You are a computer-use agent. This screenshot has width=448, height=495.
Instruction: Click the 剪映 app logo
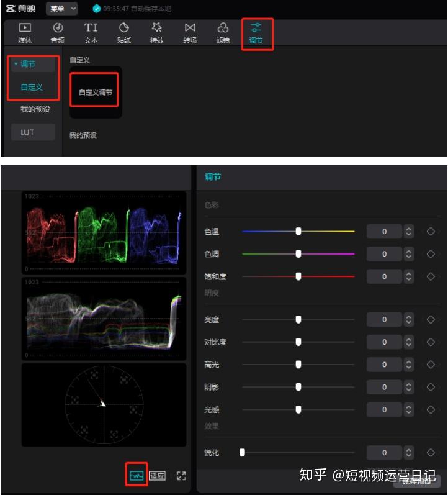click(x=21, y=9)
